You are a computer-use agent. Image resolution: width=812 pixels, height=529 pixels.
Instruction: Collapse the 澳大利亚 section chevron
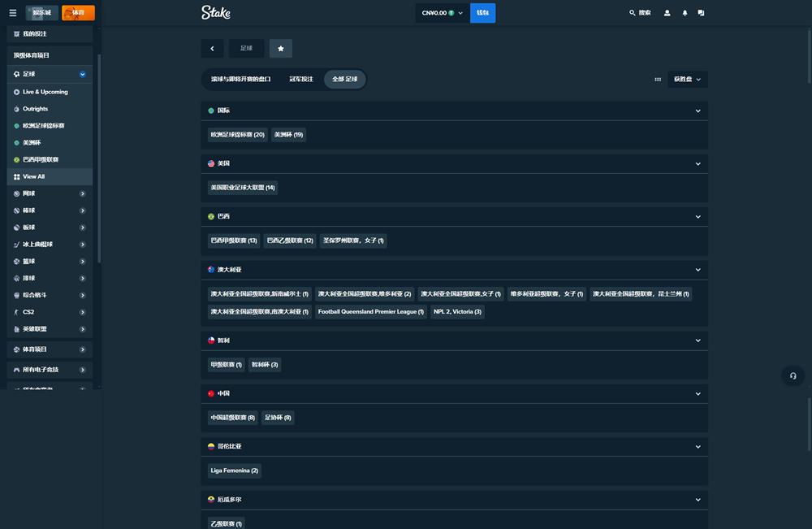[x=698, y=270]
